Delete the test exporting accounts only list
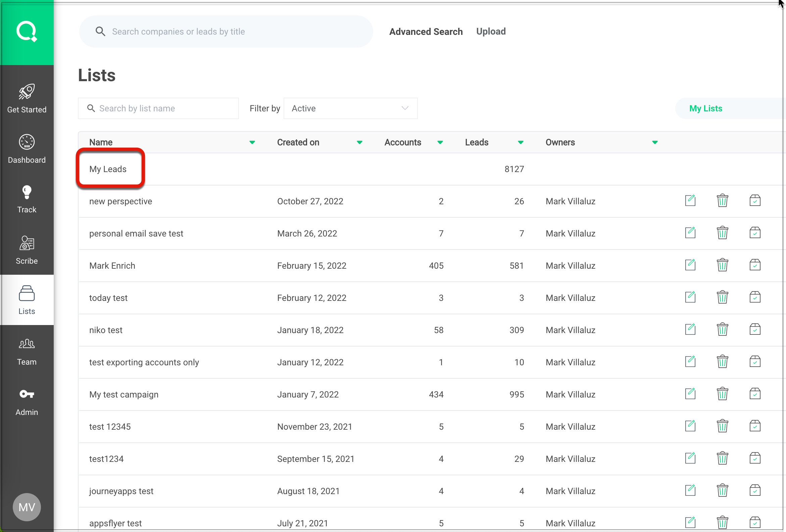This screenshot has height=532, width=786. (x=722, y=361)
